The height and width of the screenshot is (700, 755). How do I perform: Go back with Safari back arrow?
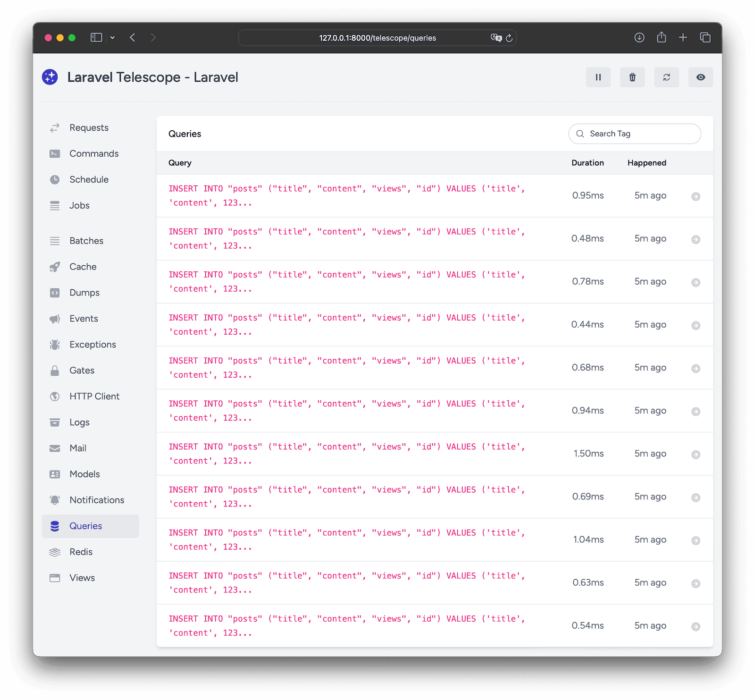(x=133, y=37)
